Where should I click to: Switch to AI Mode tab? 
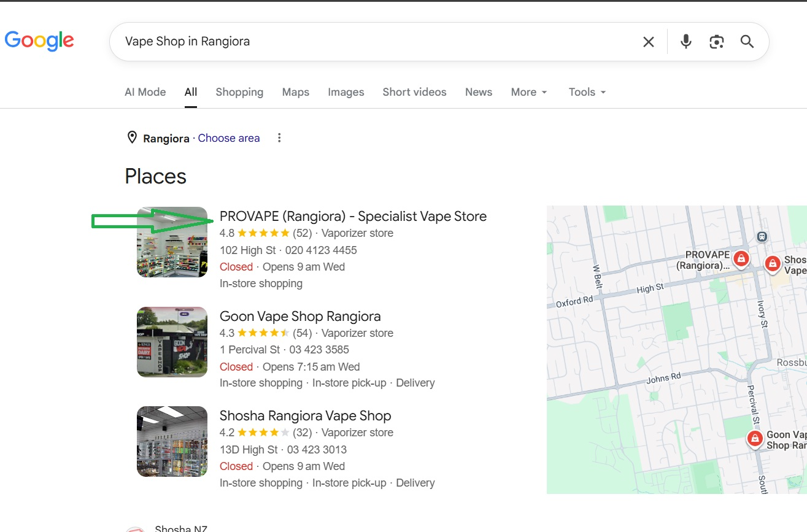145,92
